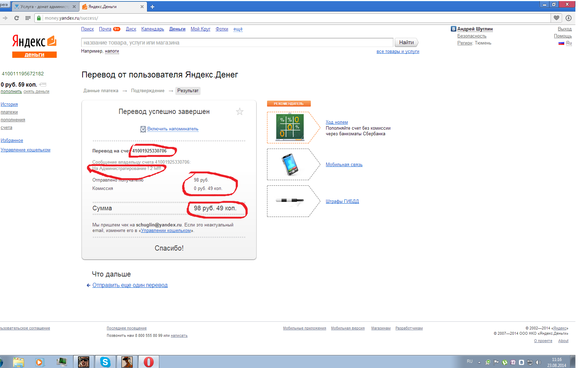This screenshot has width=588, height=368.
Task: Click the green padlock security icon
Action: 39,18
